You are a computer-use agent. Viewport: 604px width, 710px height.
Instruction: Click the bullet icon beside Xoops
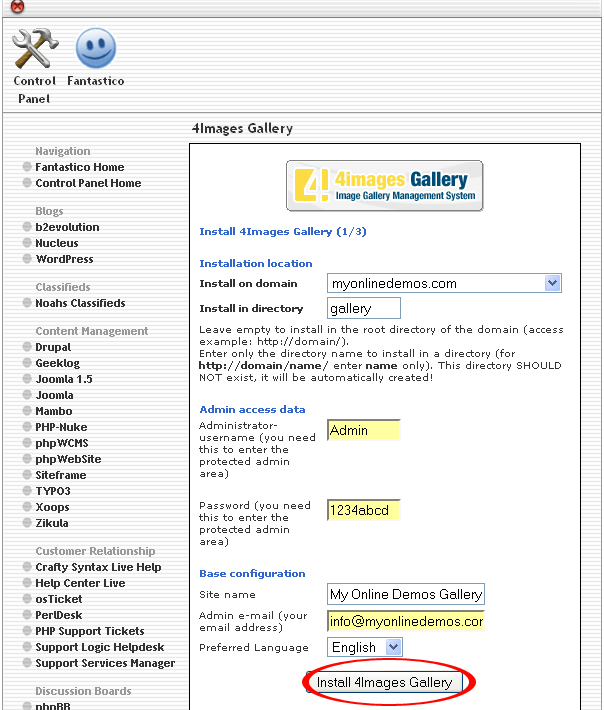pyautogui.click(x=27, y=507)
